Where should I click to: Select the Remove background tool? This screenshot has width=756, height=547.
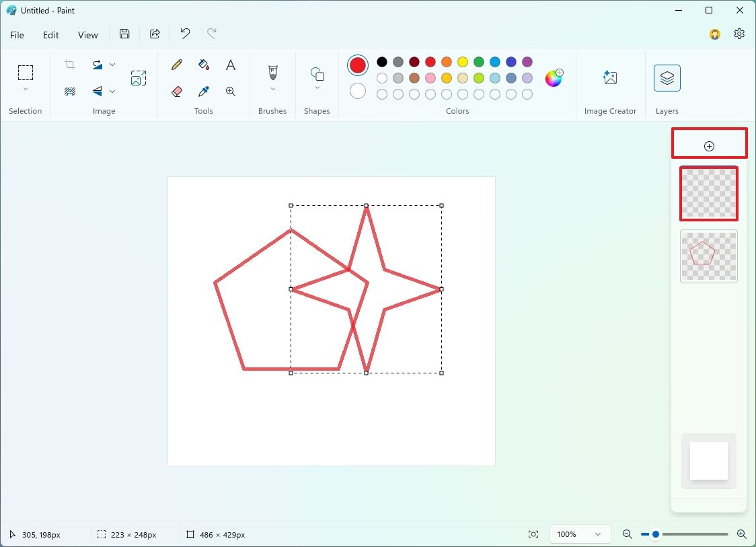click(69, 92)
